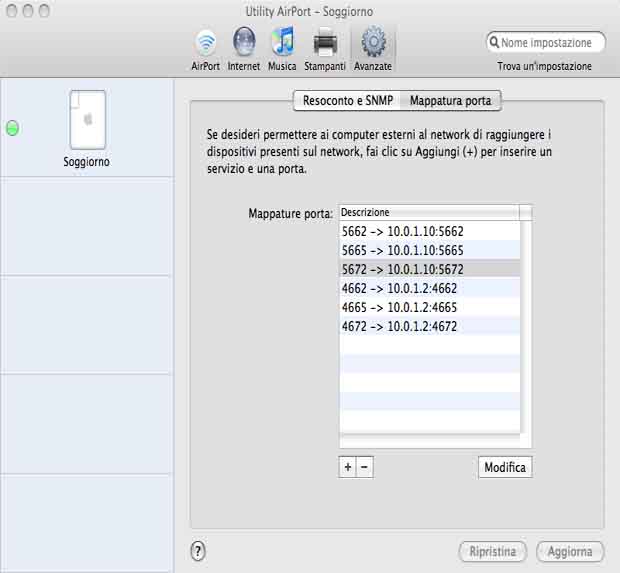Select row 4665 -> 10.0.1.2:4665
This screenshot has width=620, height=573.
(x=430, y=307)
